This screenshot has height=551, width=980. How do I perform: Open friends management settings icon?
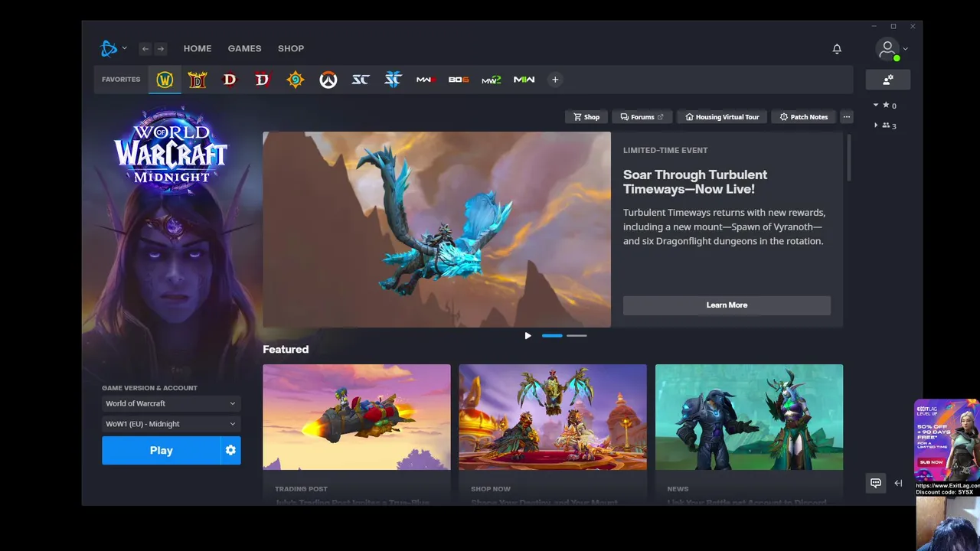888,80
